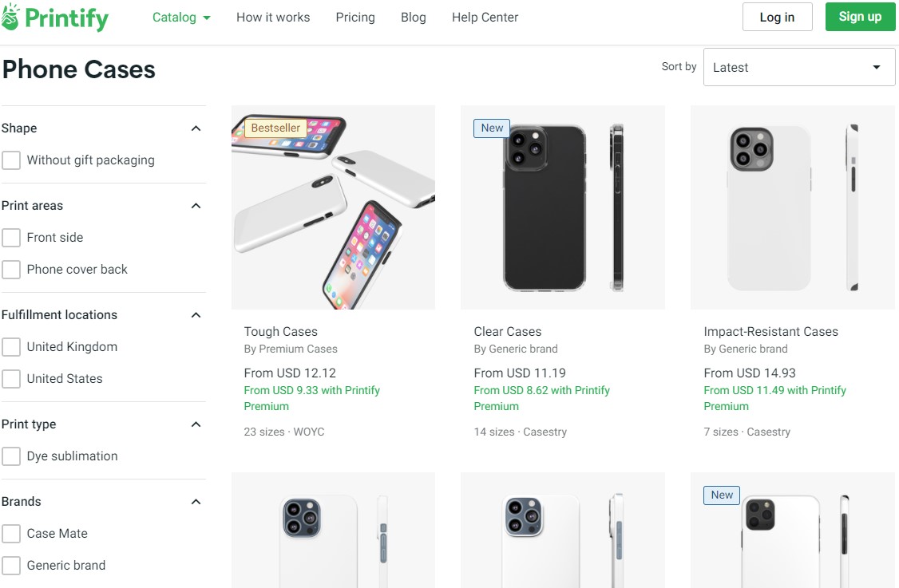Click the Printify logo
The height and width of the screenshot is (588, 899).
tap(54, 17)
